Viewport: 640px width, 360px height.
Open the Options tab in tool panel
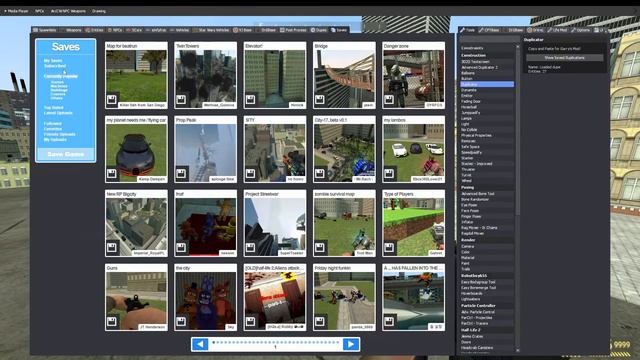(x=581, y=30)
